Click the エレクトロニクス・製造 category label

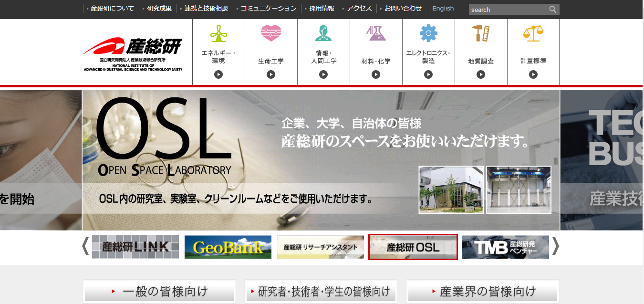coord(428,57)
